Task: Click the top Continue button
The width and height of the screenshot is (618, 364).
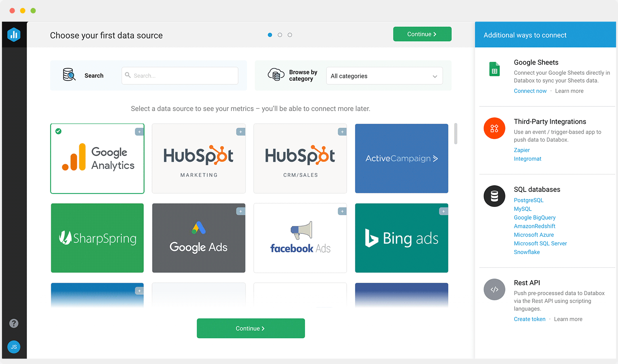Action: [x=422, y=34]
